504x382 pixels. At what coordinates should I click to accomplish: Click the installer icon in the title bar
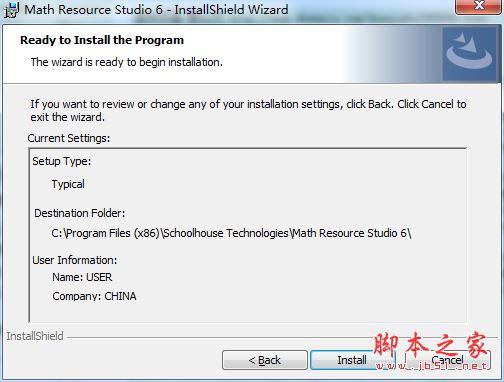(11, 9)
